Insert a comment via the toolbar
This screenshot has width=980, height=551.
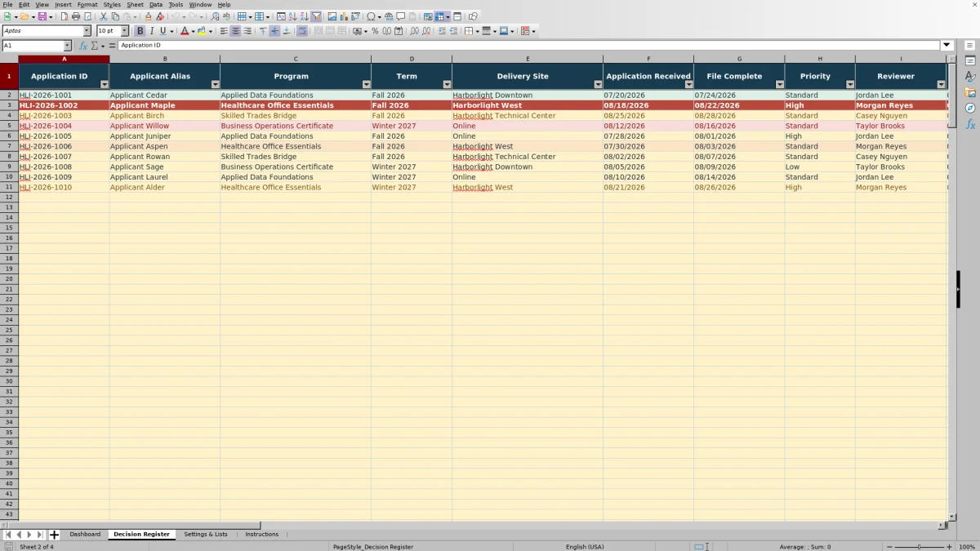[x=400, y=16]
